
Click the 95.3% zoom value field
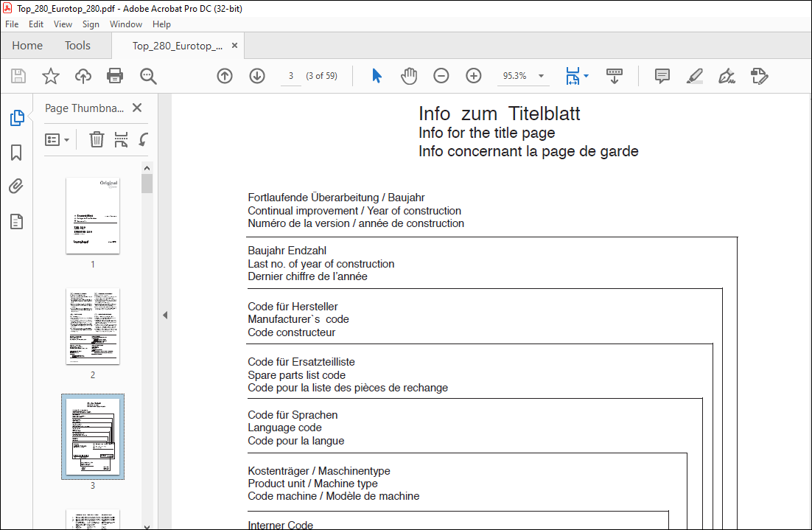(x=515, y=76)
